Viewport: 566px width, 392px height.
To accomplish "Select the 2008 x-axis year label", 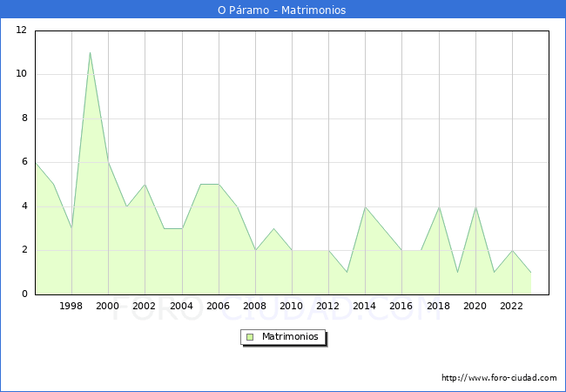I will (254, 306).
